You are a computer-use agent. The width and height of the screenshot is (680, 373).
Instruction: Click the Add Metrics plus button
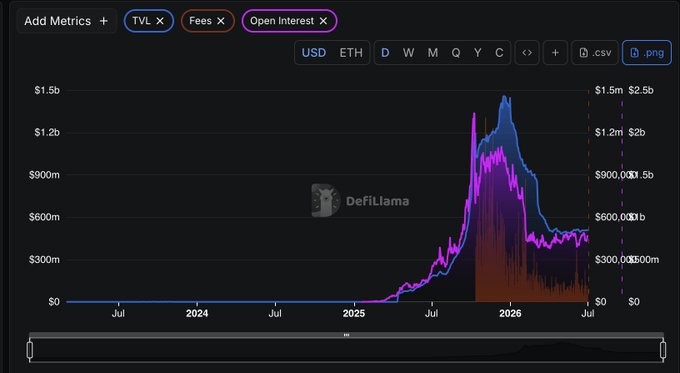click(67, 21)
